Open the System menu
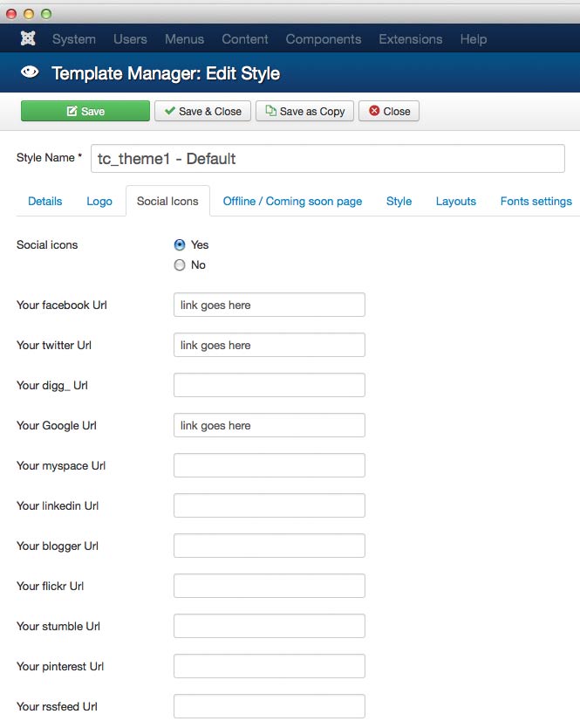580x728 pixels. click(74, 39)
